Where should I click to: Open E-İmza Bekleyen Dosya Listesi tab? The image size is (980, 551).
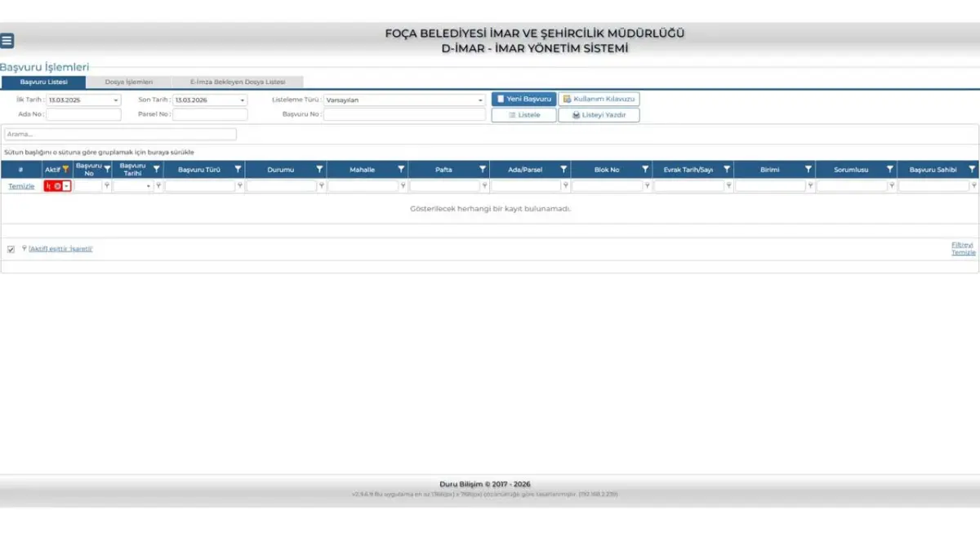coord(238,82)
